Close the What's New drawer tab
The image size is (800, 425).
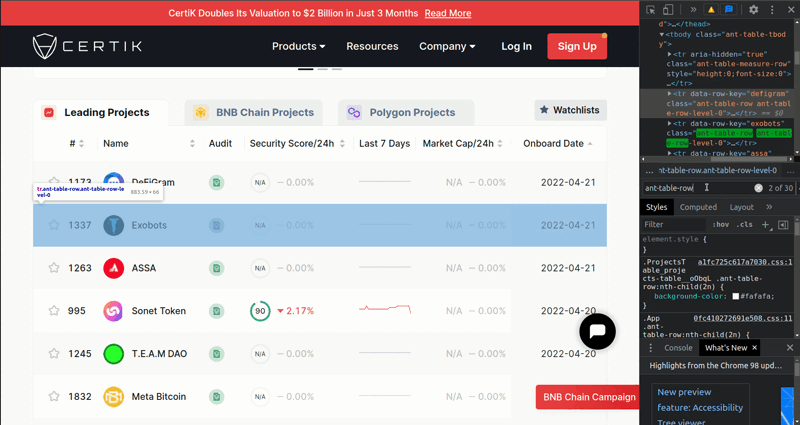click(754, 347)
